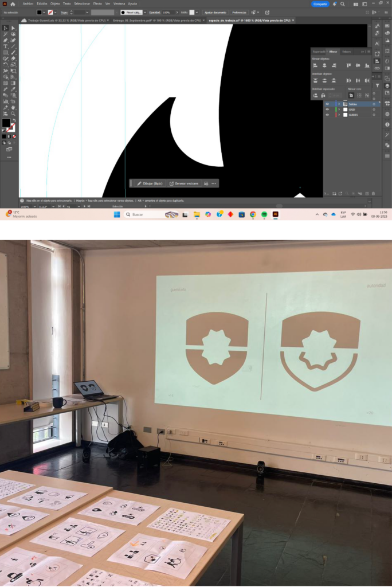Viewport: 392px width, 587px height.
Task: Open the fill color dropdown arrow
Action: (45, 12)
